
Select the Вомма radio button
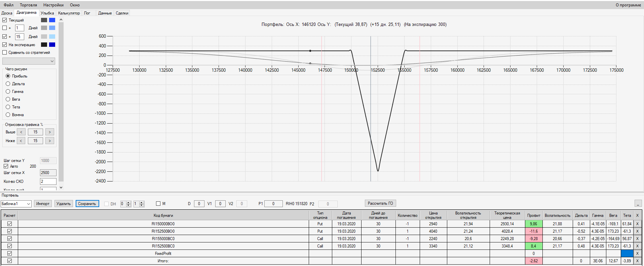coord(8,115)
